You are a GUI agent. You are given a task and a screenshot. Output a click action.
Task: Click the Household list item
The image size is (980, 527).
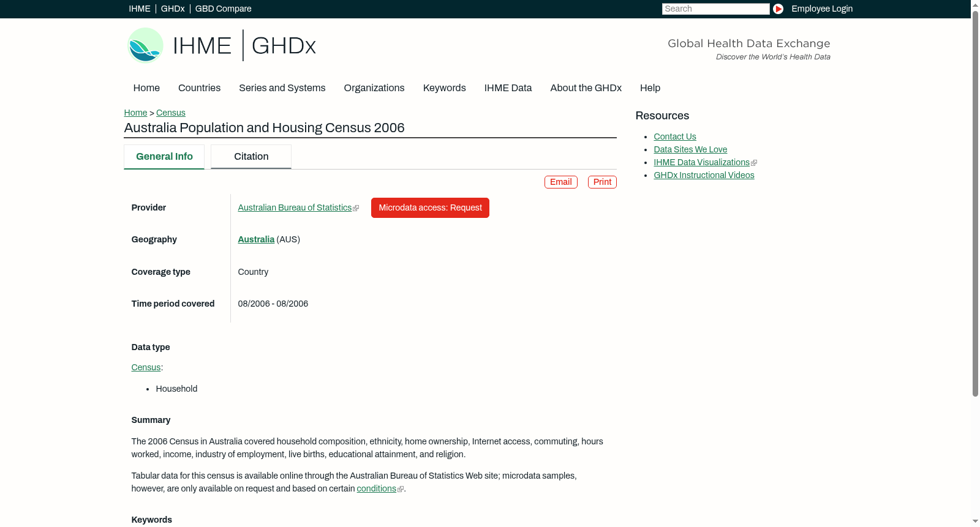tap(176, 389)
